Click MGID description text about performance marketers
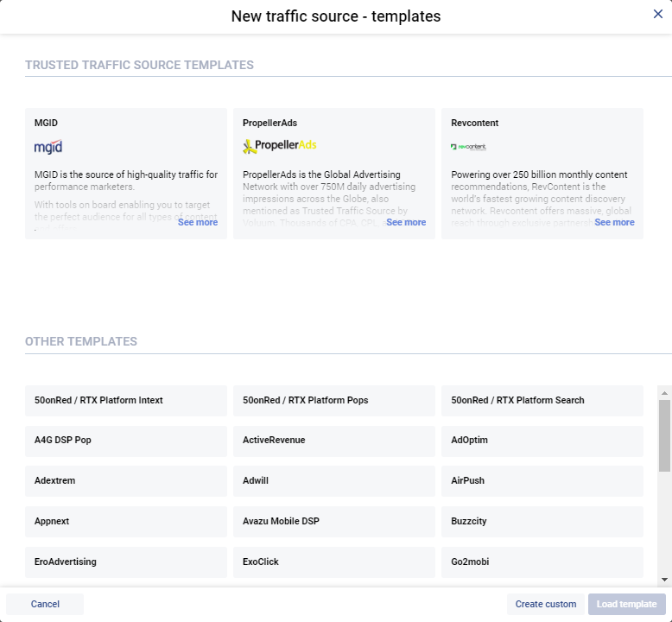Viewport: 672px width, 622px height. tap(126, 181)
